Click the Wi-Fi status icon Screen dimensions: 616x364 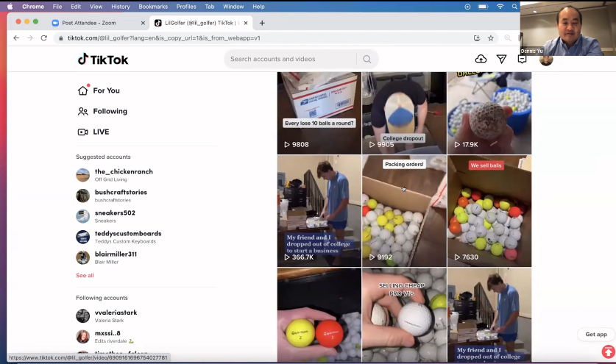500,7
